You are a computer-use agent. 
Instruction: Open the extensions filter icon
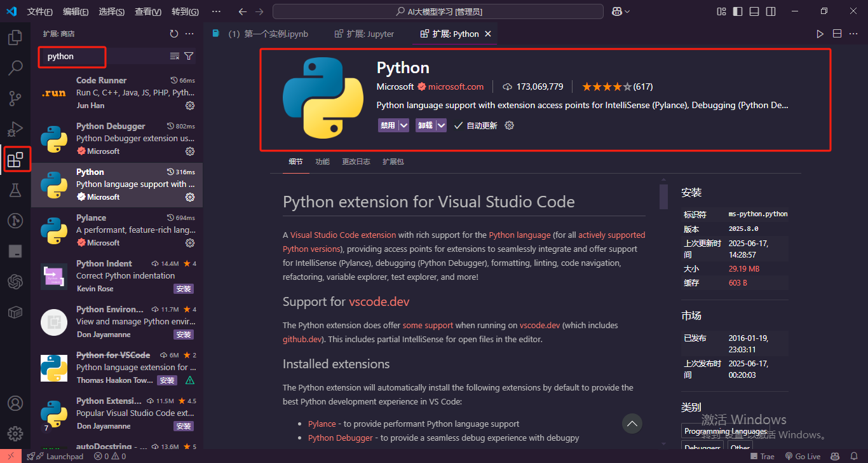click(189, 56)
